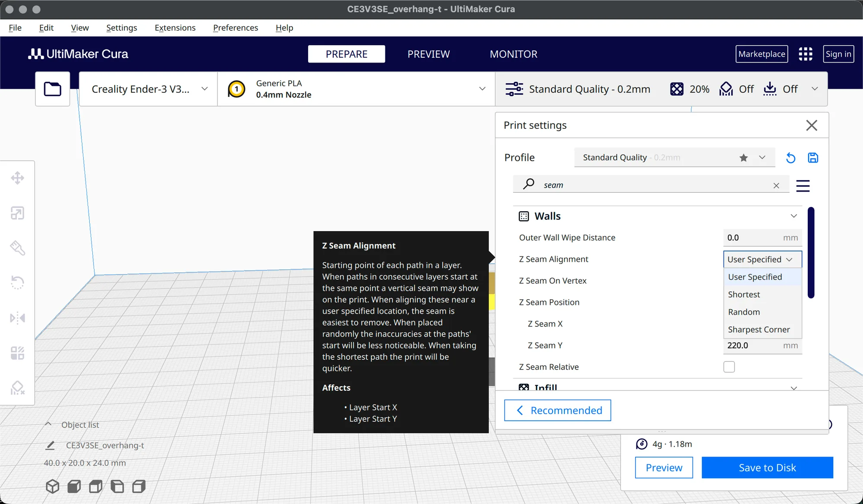Close the Print settings panel

pyautogui.click(x=812, y=125)
